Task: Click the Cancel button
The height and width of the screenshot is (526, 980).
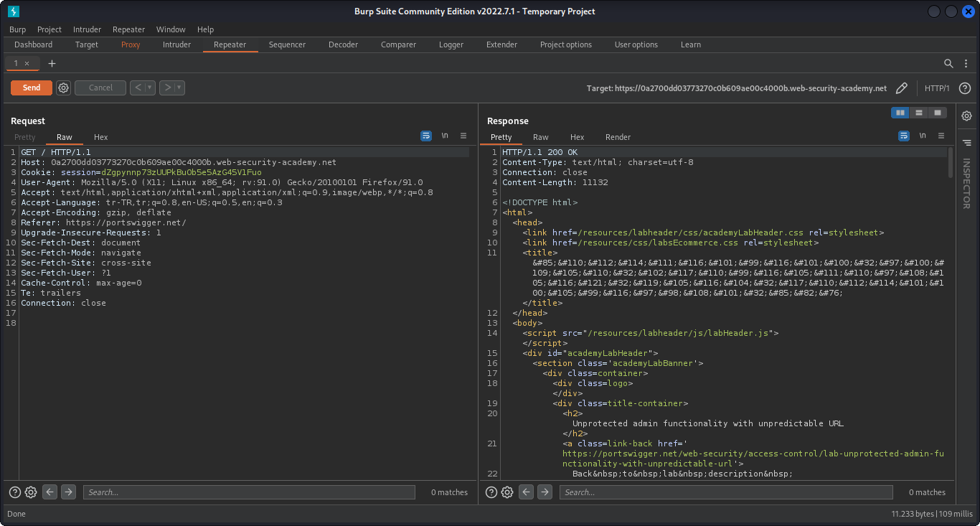Action: point(100,88)
